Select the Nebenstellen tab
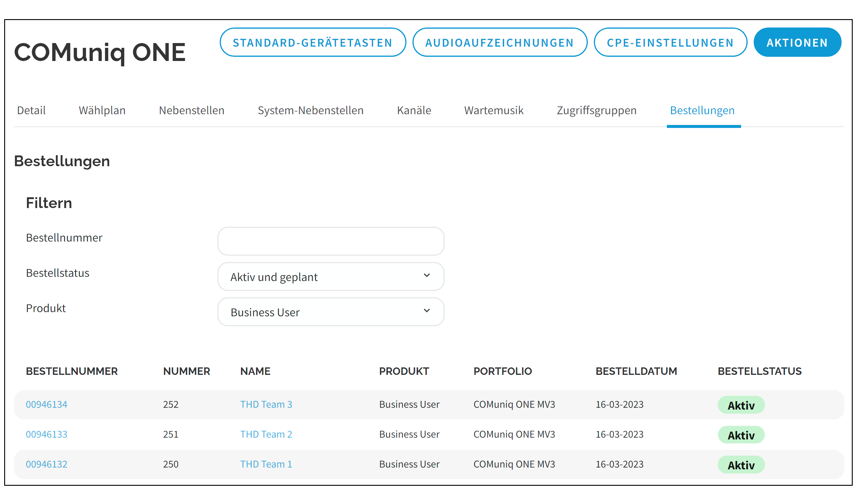 (x=192, y=110)
